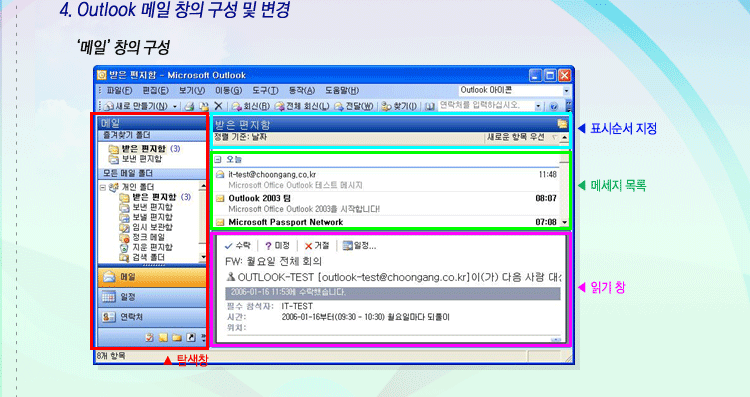Screen dimensions: 750x397
Task: Click the Reply All (전체 회신) button
Action: click(302, 106)
